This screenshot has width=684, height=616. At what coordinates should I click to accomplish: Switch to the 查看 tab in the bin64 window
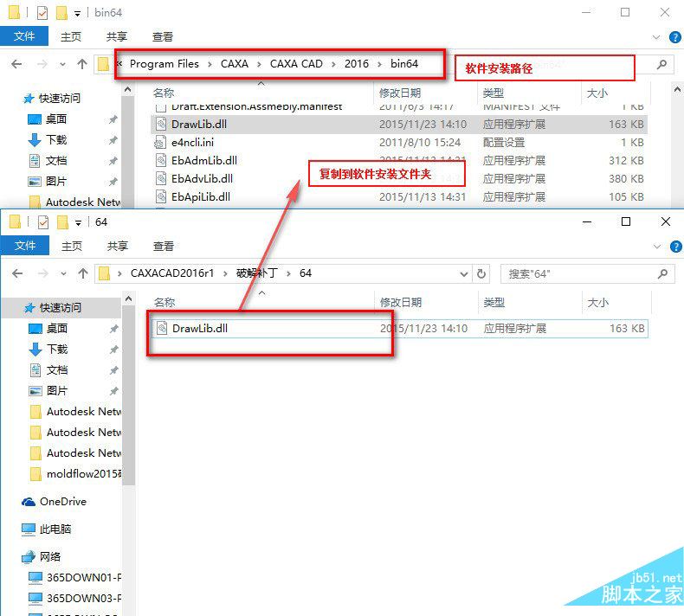pyautogui.click(x=162, y=36)
